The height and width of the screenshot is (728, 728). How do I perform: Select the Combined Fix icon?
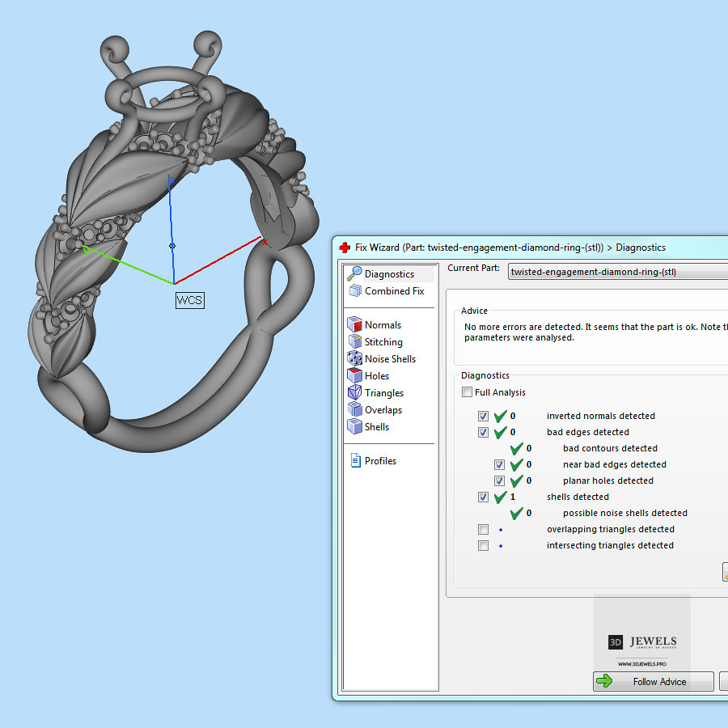pos(355,290)
